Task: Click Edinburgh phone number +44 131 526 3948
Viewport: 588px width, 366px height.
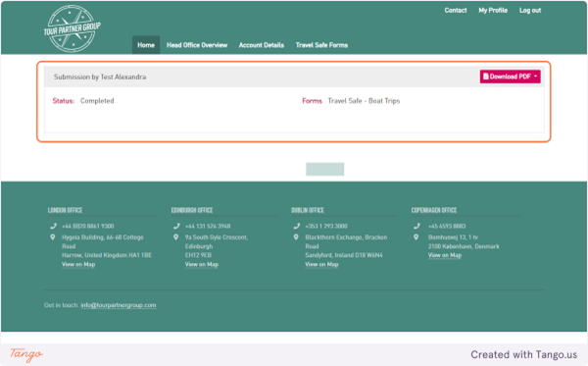Action: pos(208,226)
